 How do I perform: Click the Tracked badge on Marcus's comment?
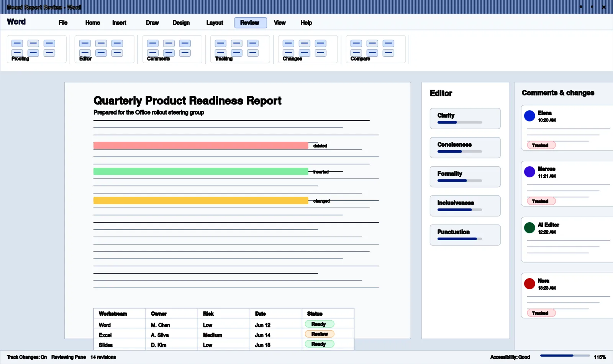click(x=541, y=201)
